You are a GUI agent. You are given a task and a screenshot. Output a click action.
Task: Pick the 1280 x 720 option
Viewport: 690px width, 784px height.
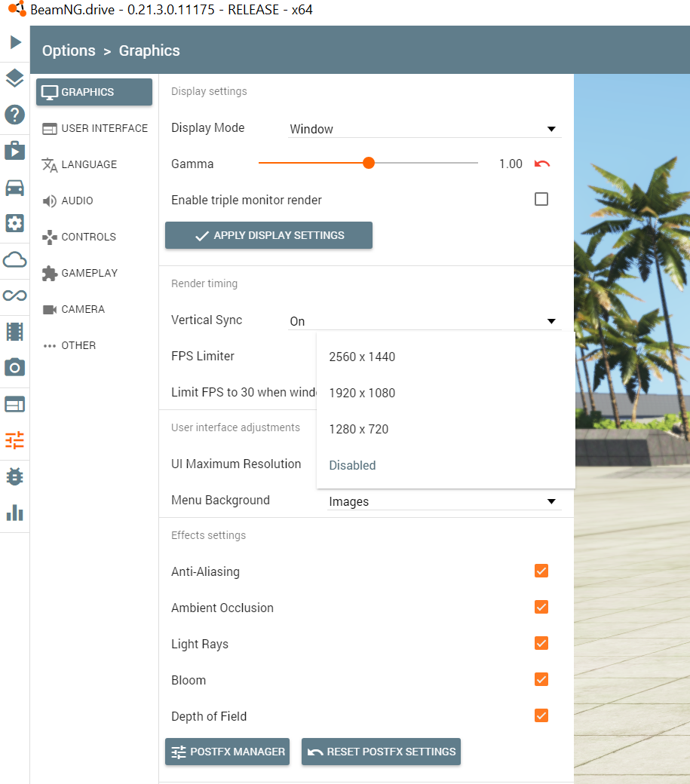click(x=446, y=429)
